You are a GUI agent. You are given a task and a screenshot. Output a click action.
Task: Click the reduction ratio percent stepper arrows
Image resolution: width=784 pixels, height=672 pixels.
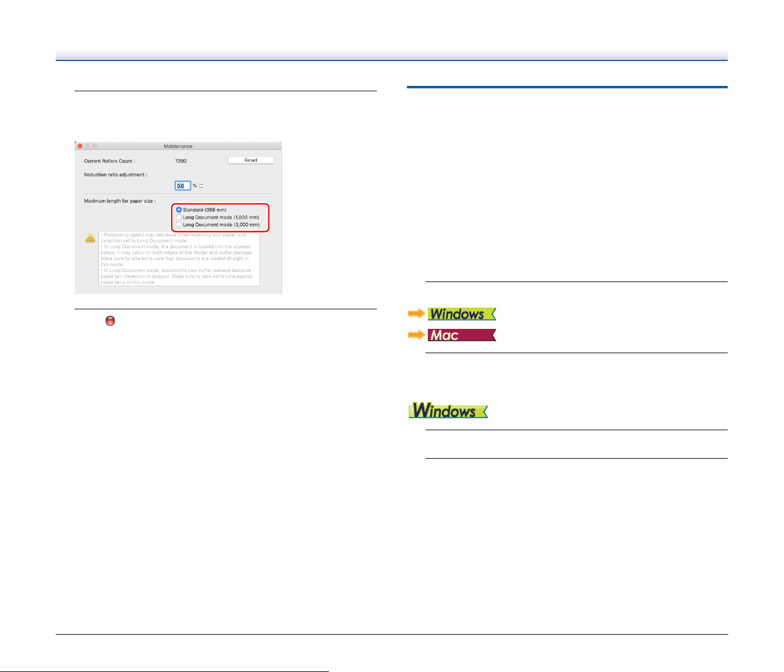[201, 186]
